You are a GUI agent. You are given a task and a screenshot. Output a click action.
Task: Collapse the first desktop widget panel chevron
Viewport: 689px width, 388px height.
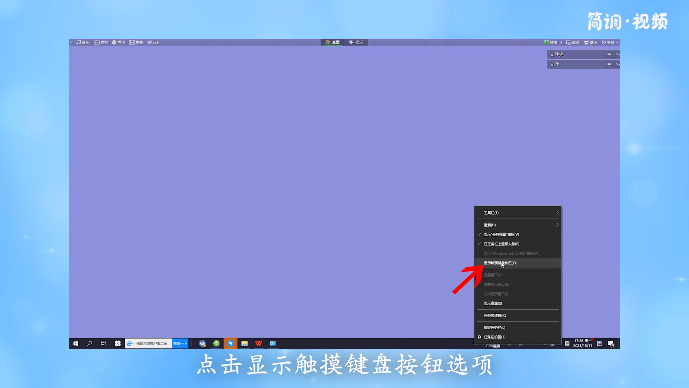coord(617,54)
